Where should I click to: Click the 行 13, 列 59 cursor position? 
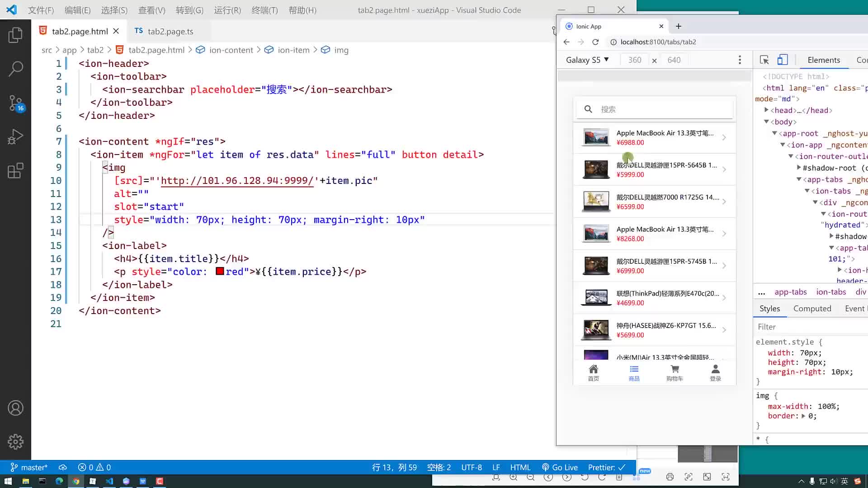click(394, 467)
